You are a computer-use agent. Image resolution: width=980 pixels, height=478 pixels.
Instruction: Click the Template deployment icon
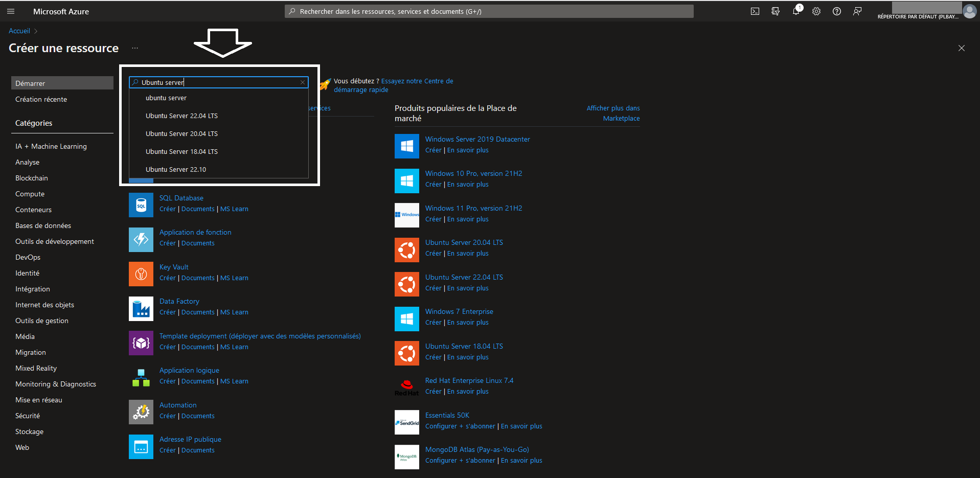tap(141, 343)
